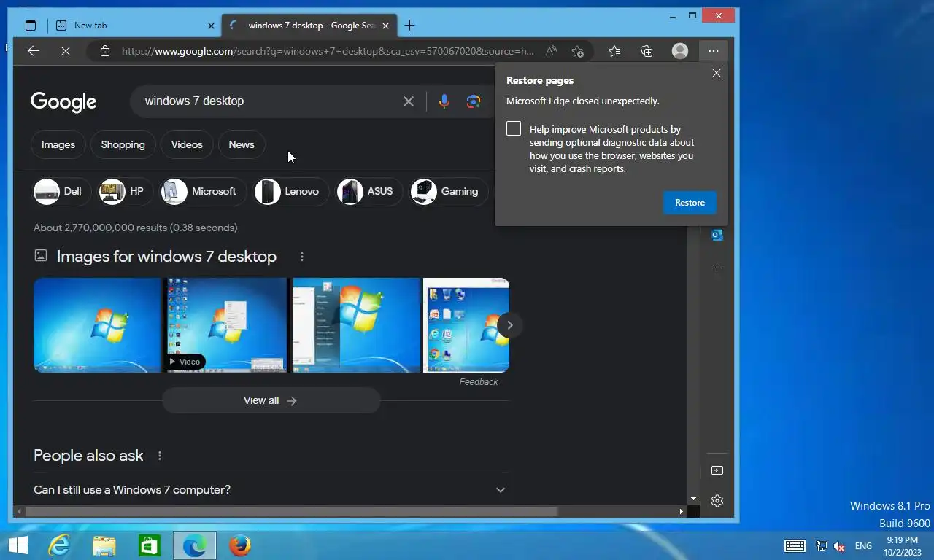
Task: Open Settings and more menu
Action: tap(714, 51)
